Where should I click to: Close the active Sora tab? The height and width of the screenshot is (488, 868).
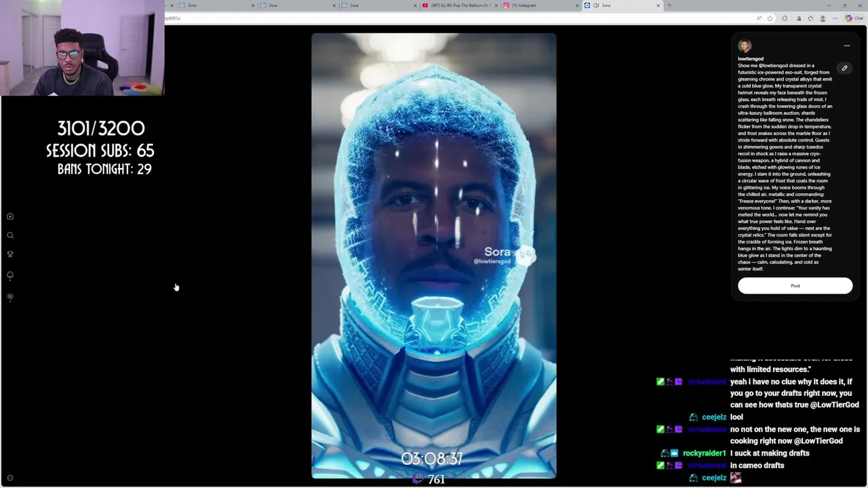[658, 5]
